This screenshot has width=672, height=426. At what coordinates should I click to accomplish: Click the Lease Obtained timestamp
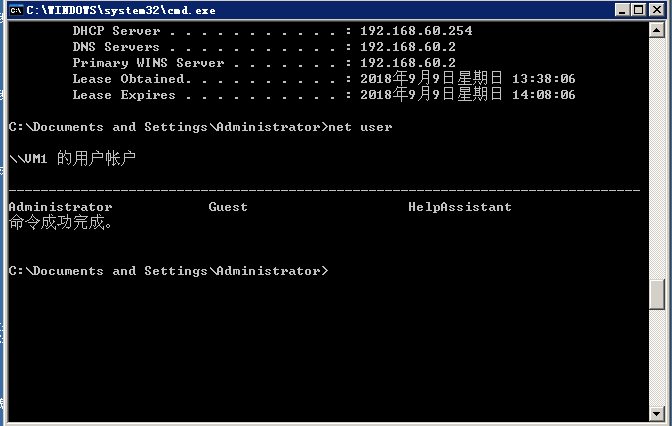pos(467,79)
